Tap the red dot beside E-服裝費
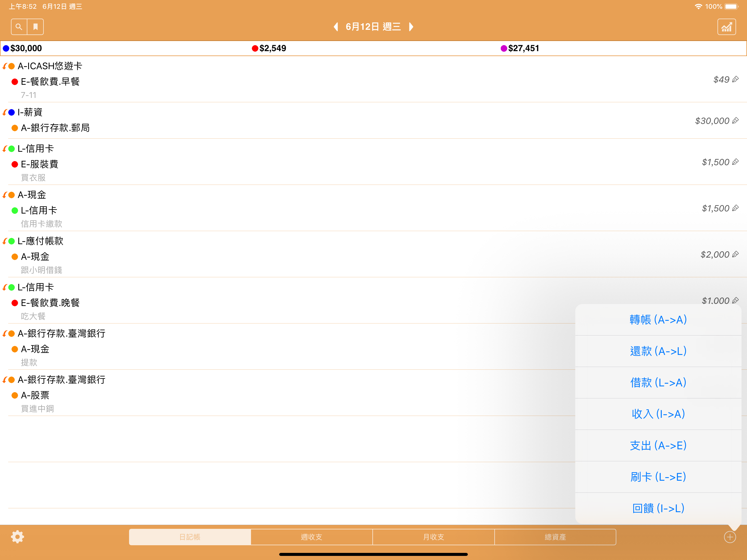The height and width of the screenshot is (560, 747). (14, 165)
